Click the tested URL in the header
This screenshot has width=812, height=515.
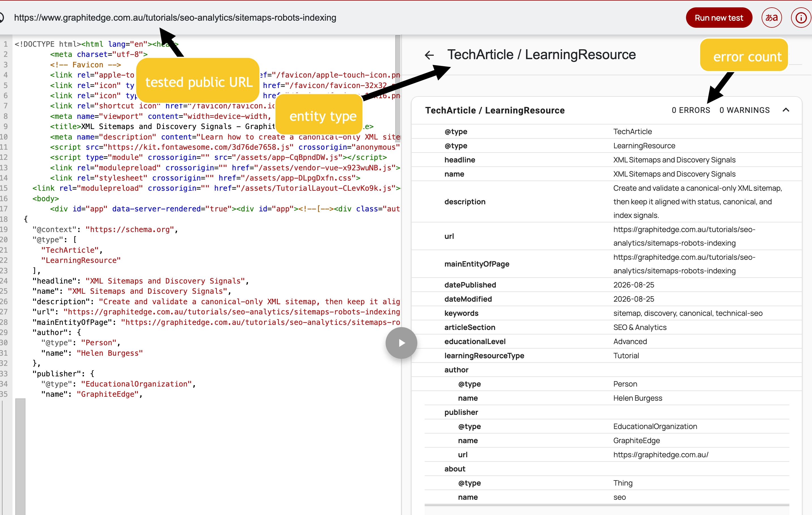[175, 18]
